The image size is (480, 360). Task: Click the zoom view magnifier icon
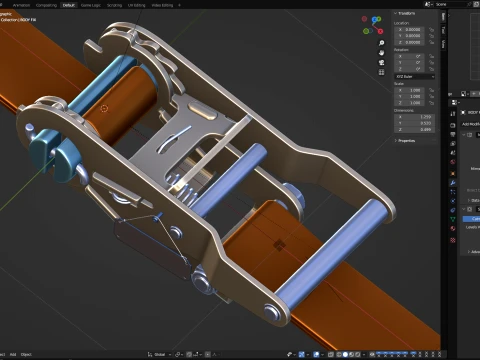click(381, 43)
